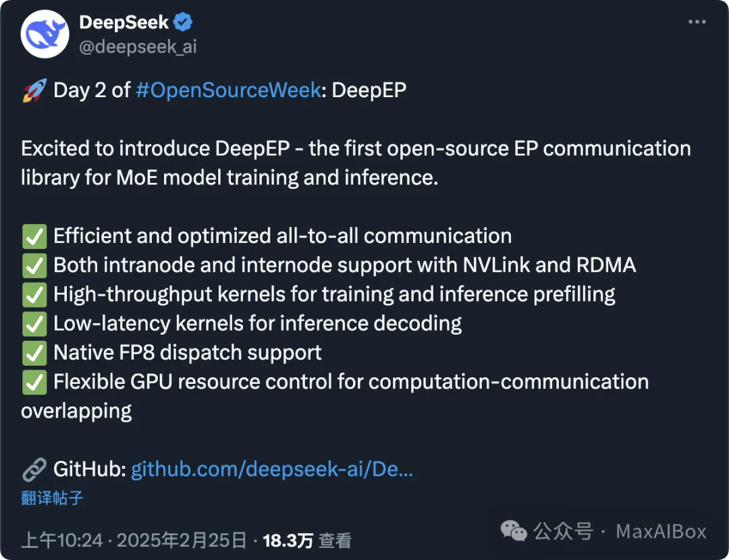Open the @deepseek_ai handle profile

click(138, 47)
